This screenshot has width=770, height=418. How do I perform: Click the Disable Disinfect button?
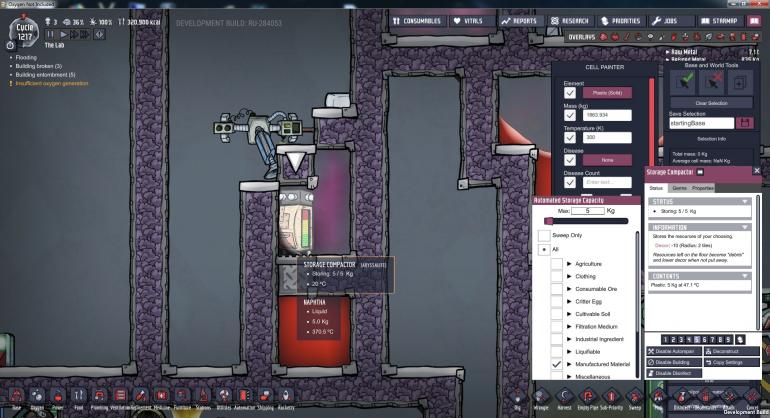pos(674,373)
